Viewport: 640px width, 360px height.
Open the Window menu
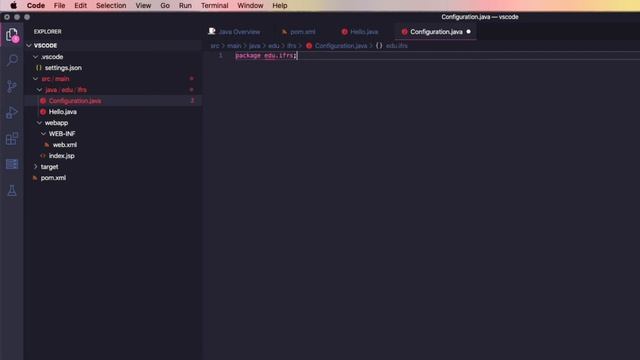tap(250, 5)
